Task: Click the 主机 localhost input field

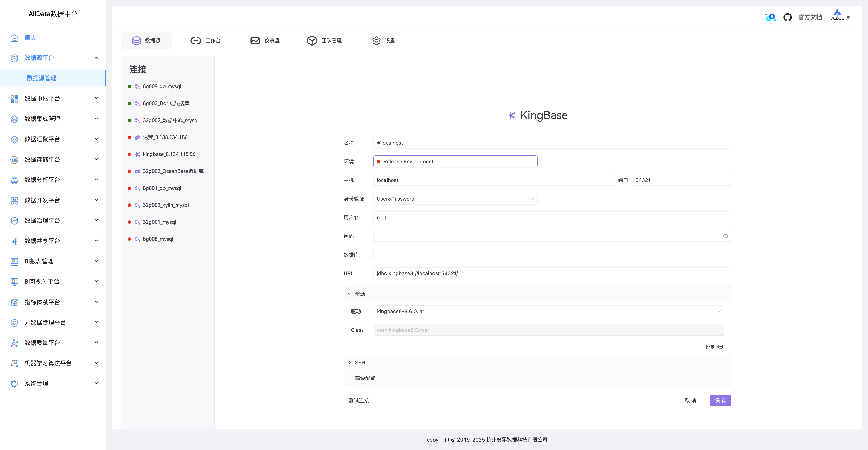Action: (x=494, y=180)
